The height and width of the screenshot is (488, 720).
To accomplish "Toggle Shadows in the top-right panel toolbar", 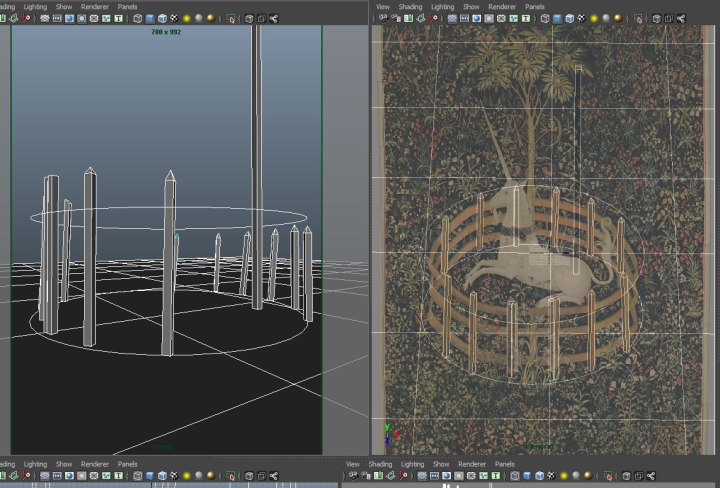I will pyautogui.click(x=606, y=18).
